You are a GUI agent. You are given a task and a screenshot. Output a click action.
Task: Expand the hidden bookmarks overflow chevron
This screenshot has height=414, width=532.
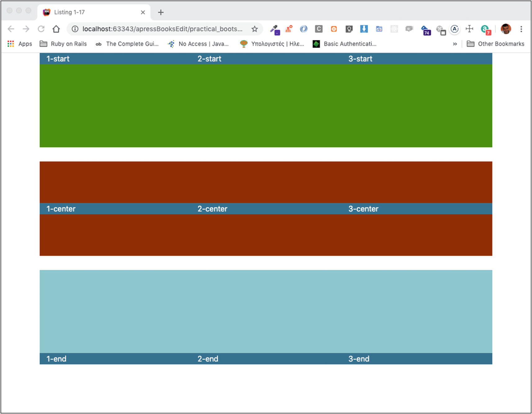455,44
